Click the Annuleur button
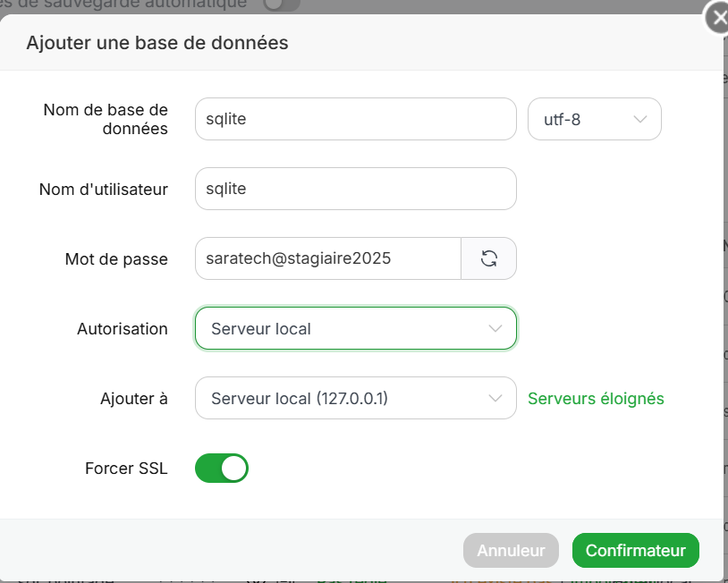This screenshot has width=728, height=583. tap(511, 550)
